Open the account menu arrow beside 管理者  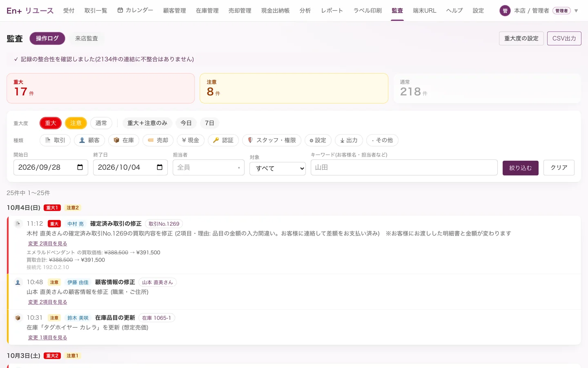[x=576, y=11]
